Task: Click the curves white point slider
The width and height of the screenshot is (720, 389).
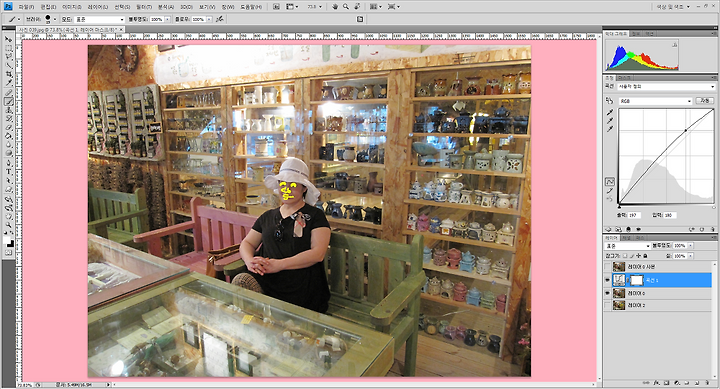Action: coord(714,208)
